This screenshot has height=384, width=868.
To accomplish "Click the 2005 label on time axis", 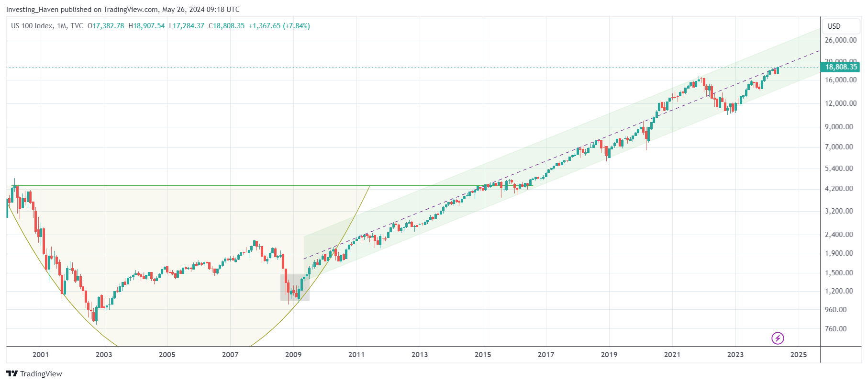I will coord(167,355).
